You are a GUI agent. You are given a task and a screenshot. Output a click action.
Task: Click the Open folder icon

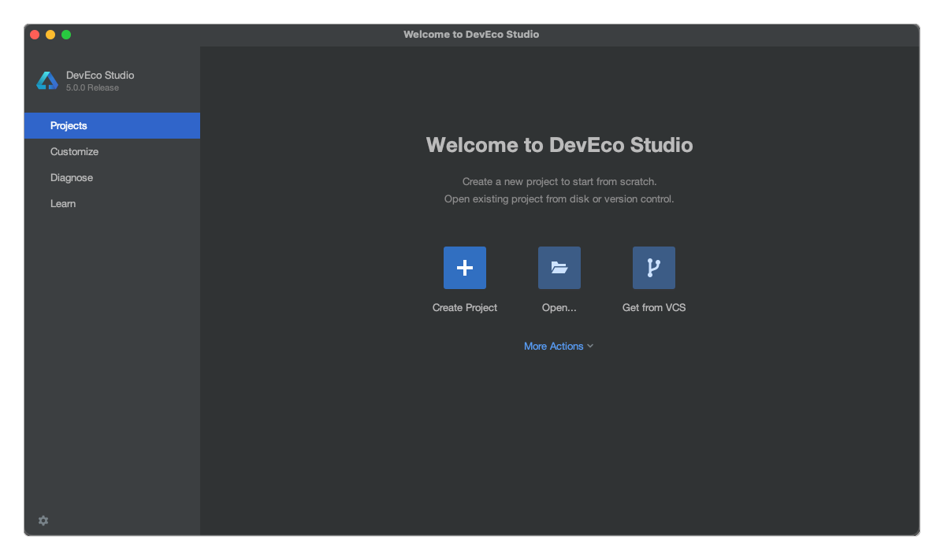(x=559, y=268)
